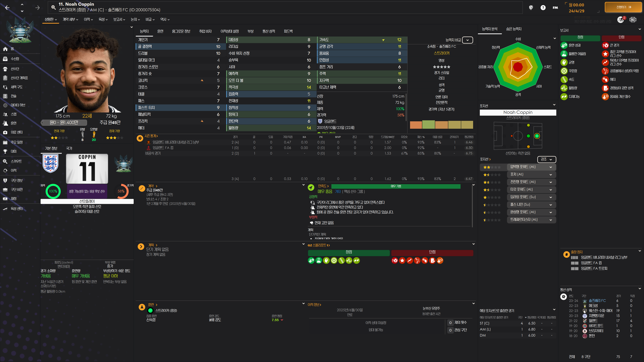Screen dimensions: 644x362
Task: Expand the 압박형 포워드 (At) role dropdown
Action: pyautogui.click(x=550, y=167)
